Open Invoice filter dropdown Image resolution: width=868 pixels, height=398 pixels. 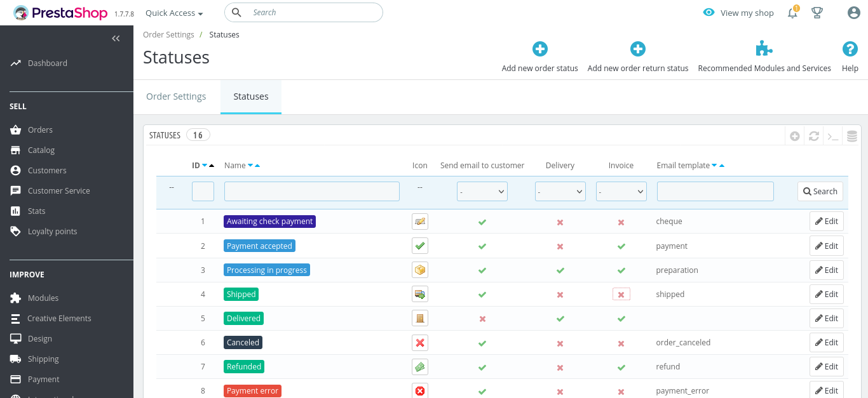point(621,191)
